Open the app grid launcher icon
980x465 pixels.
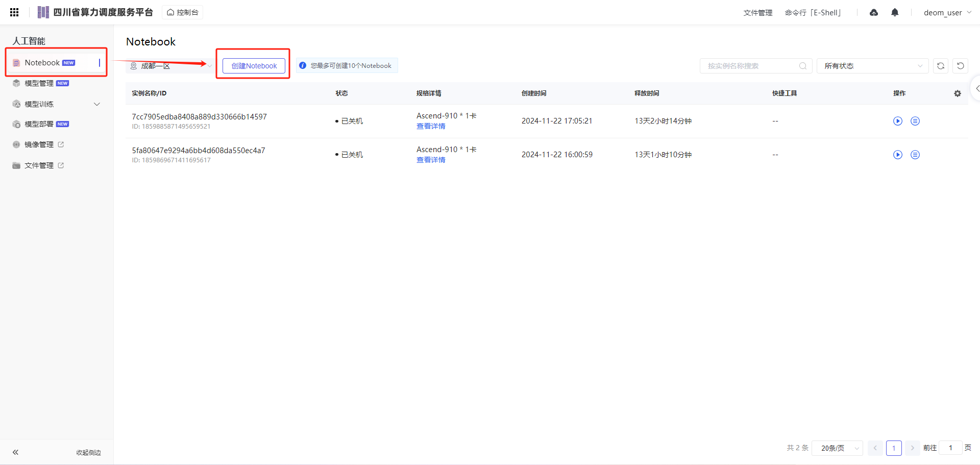tap(14, 12)
